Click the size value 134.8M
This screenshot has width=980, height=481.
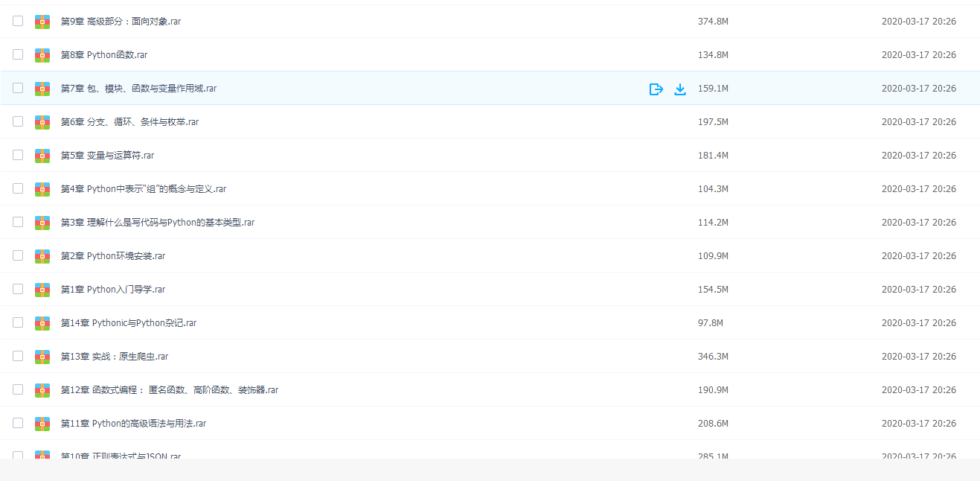tap(713, 55)
